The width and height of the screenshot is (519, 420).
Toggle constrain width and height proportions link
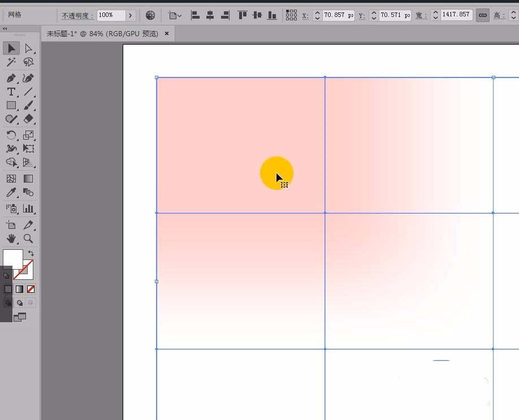point(483,15)
